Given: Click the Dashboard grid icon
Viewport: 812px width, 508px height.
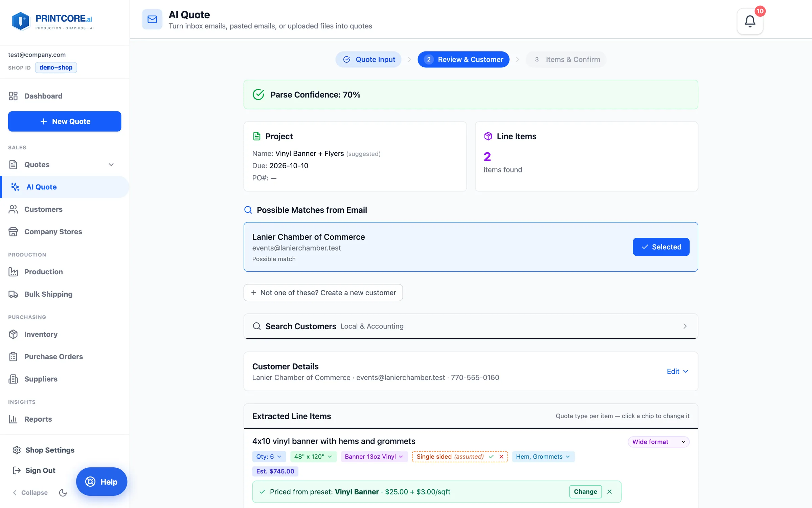Looking at the screenshot, I should click(x=13, y=96).
